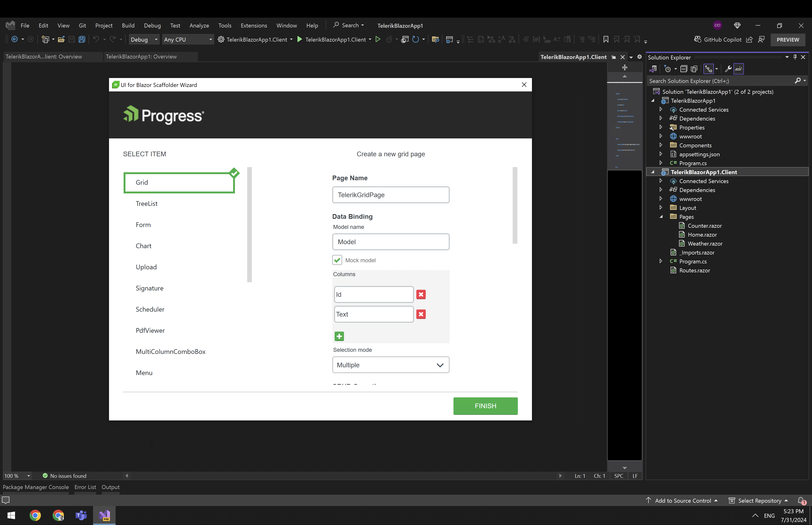Switch to the TelerikBlazorApp1: Overview tab
Viewport: 812px width, 525px height.
[x=141, y=57]
